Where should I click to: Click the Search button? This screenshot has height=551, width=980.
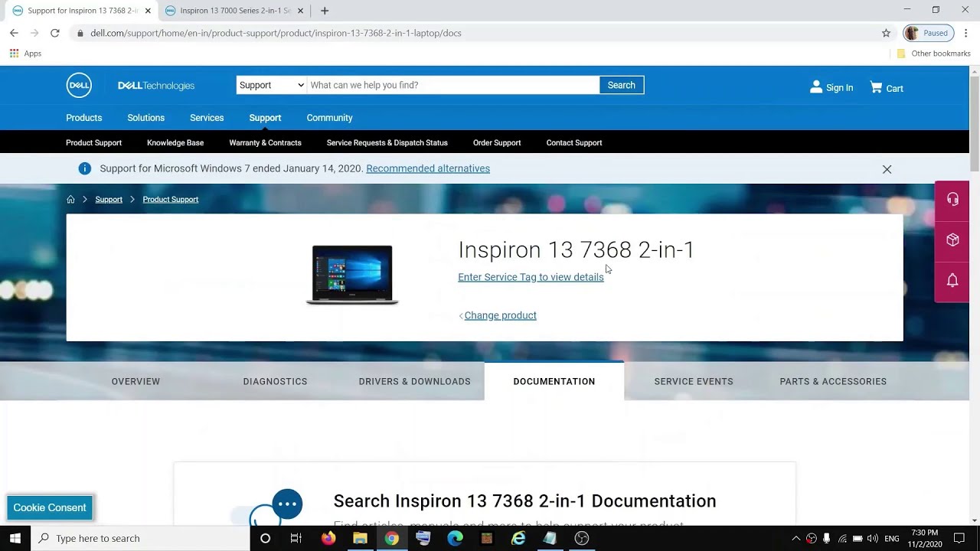point(621,85)
